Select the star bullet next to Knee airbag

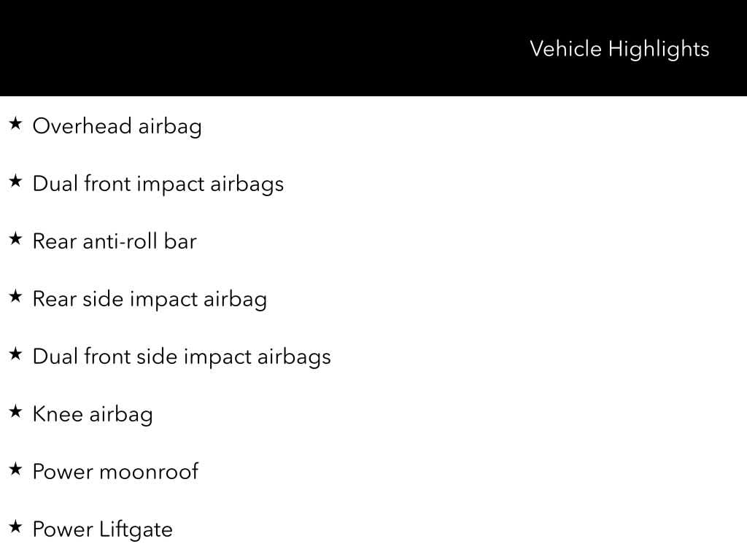pyautogui.click(x=15, y=412)
